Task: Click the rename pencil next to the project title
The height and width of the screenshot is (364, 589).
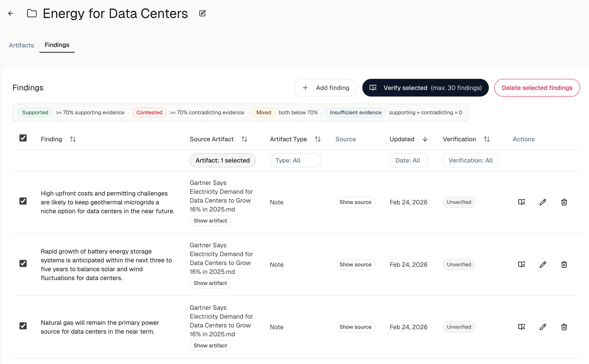Action: point(202,13)
